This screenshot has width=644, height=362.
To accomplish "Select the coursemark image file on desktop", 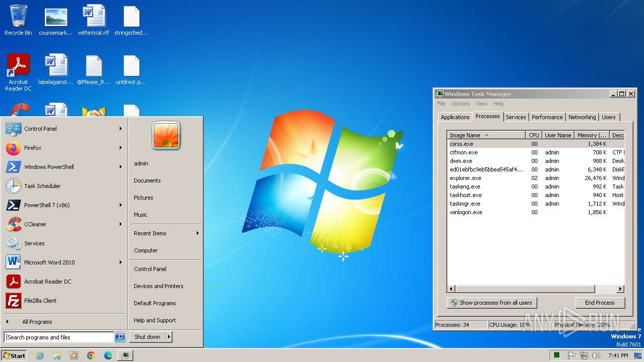I will click(x=56, y=20).
